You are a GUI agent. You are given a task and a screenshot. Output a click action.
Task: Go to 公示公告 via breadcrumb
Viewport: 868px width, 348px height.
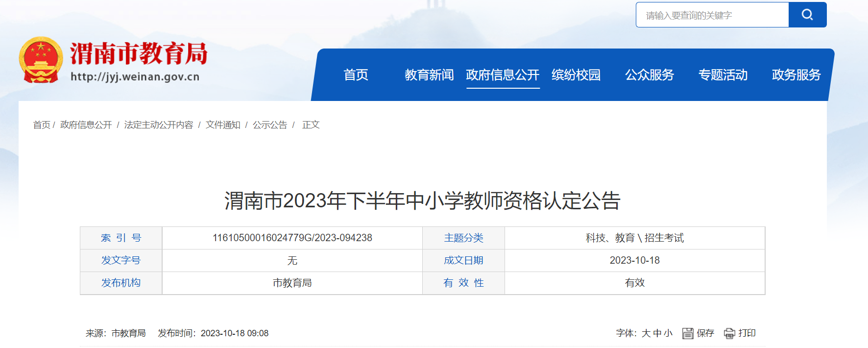pos(270,125)
